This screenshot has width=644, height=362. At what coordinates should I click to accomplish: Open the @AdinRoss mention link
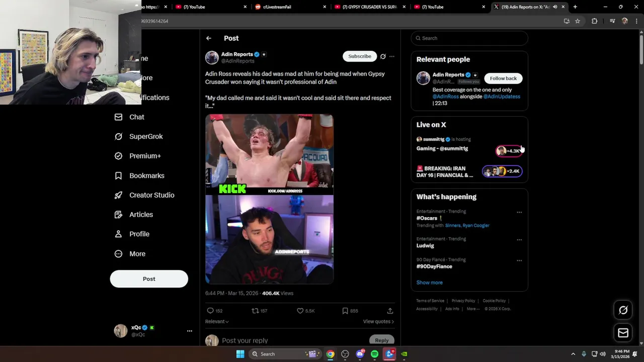(x=446, y=97)
